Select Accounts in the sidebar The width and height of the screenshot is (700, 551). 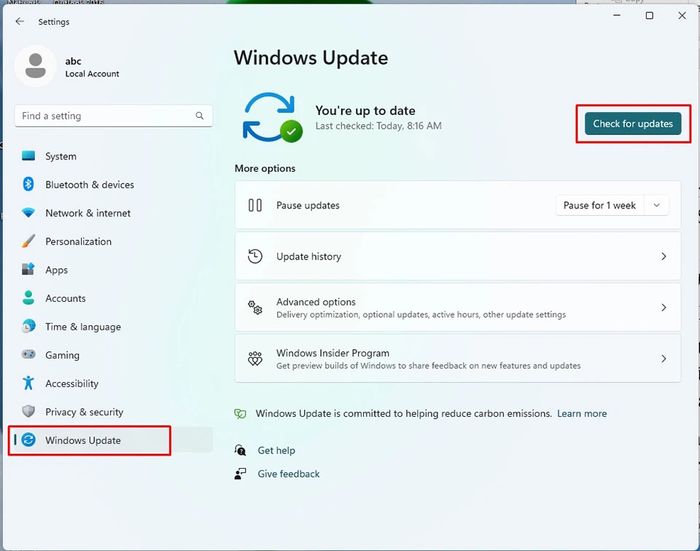coord(113,298)
